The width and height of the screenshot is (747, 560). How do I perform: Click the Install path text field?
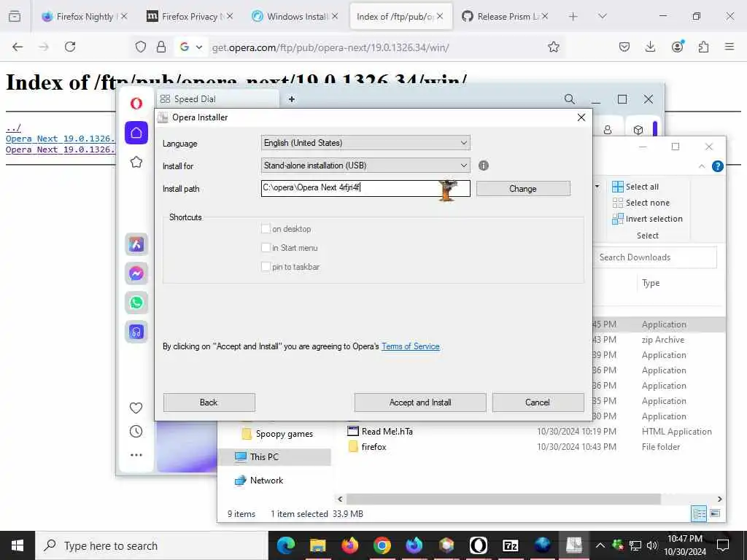[x=365, y=188]
